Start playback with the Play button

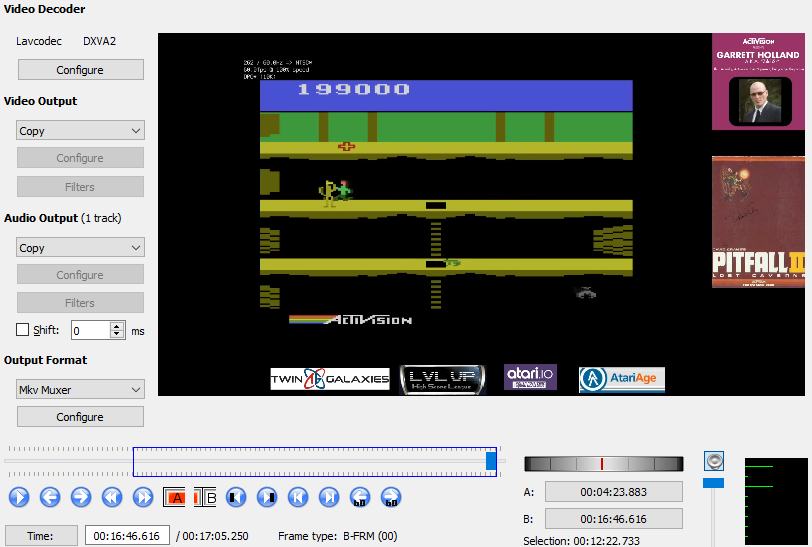19,497
